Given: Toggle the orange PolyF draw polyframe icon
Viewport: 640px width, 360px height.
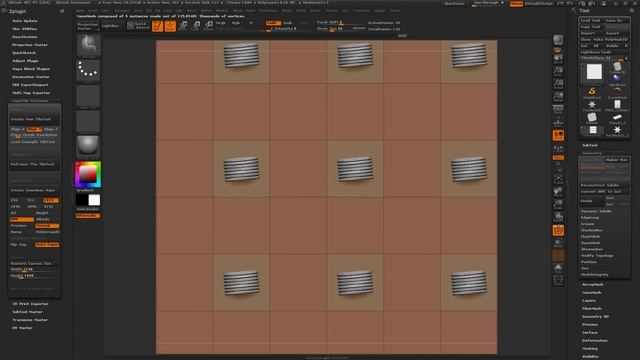Looking at the screenshot, I should pyautogui.click(x=558, y=230).
